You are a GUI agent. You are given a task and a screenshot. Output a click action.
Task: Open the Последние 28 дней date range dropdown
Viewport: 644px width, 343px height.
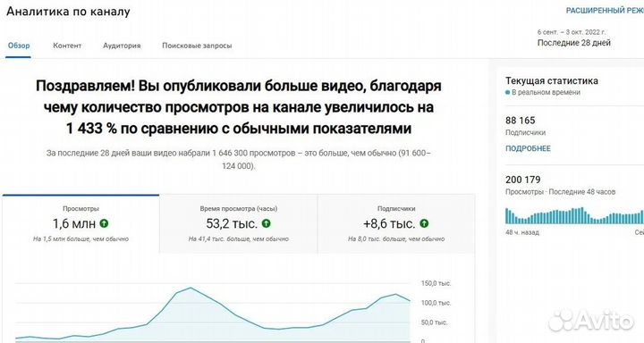click(x=573, y=43)
